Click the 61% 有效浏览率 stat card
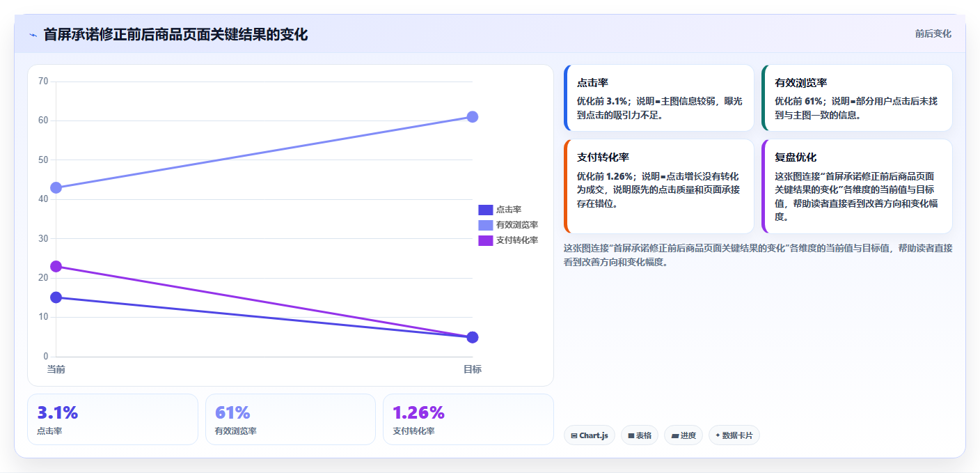The width and height of the screenshot is (980, 473). tap(290, 419)
